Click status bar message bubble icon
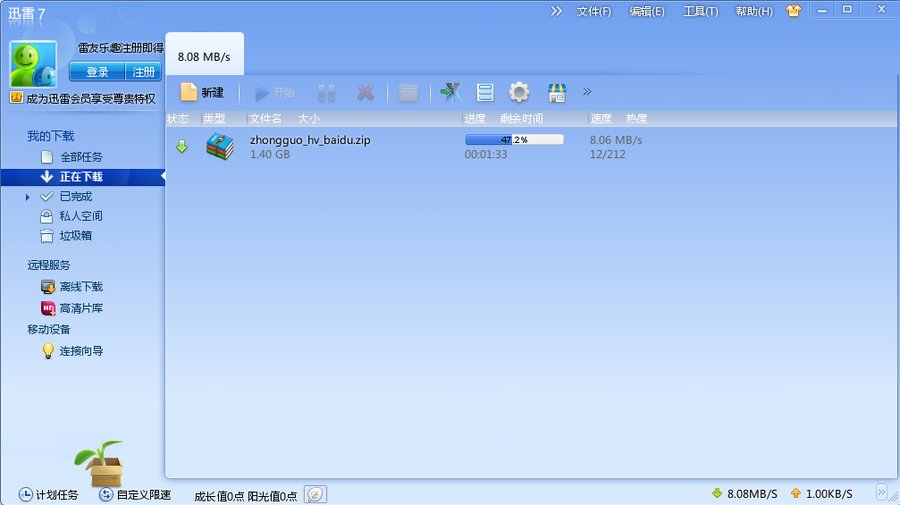This screenshot has width=900, height=505. pyautogui.click(x=315, y=494)
